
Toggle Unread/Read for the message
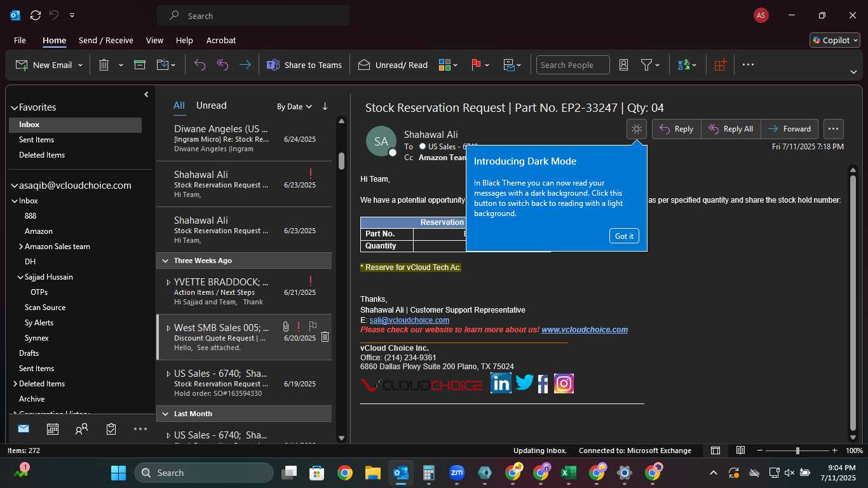pyautogui.click(x=393, y=65)
